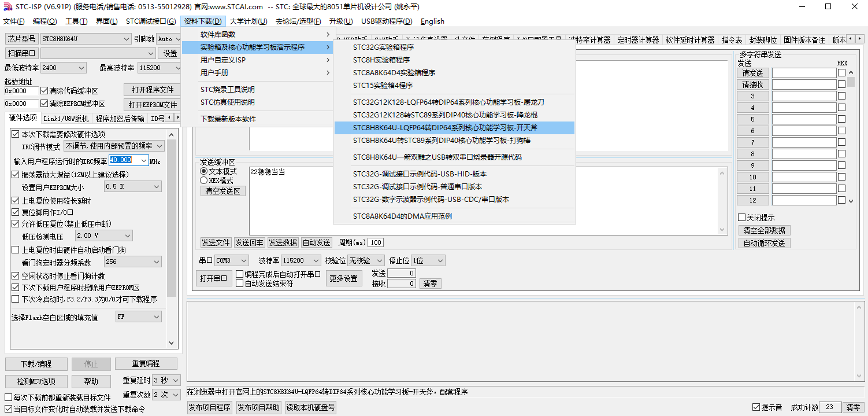Select 文本模式 radio button
This screenshot has height=416, width=868.
(x=203, y=171)
